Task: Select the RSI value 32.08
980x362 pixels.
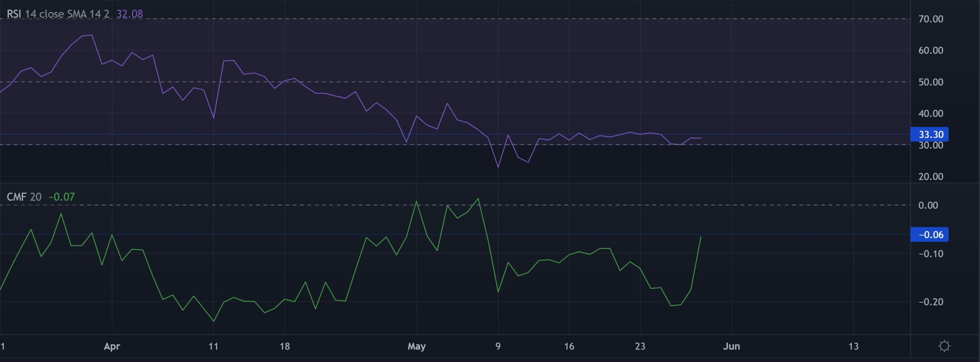Action: click(130, 14)
